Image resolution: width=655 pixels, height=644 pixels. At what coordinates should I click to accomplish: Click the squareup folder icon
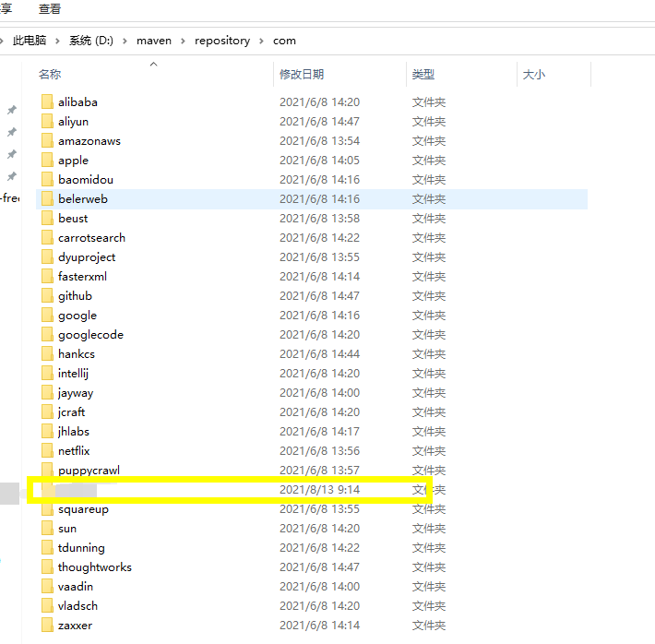47,508
